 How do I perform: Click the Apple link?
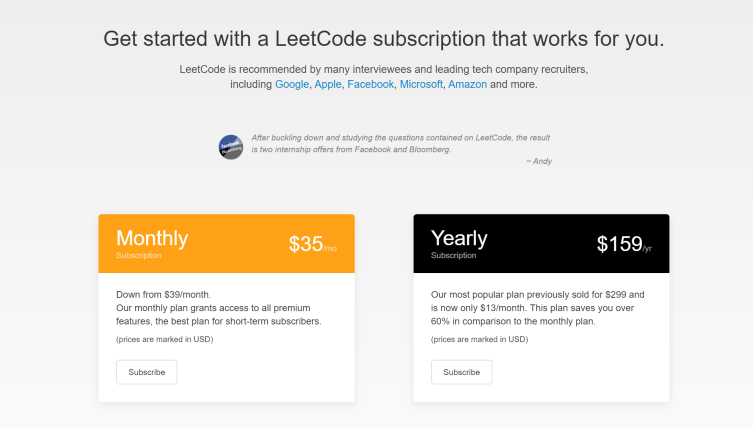click(327, 85)
